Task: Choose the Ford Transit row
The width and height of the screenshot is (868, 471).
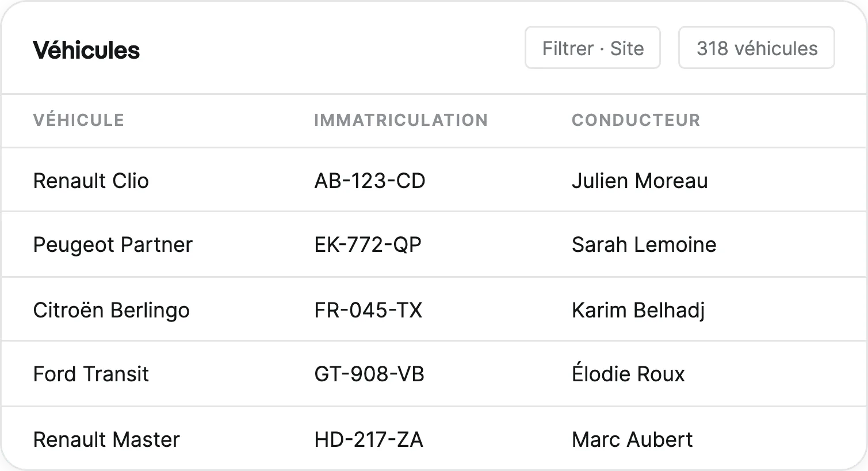Action: click(434, 374)
